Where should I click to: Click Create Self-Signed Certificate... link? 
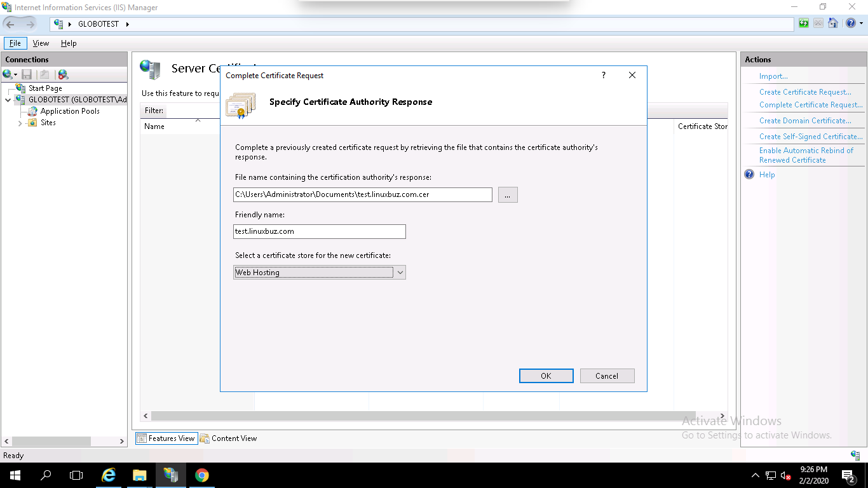pos(811,137)
